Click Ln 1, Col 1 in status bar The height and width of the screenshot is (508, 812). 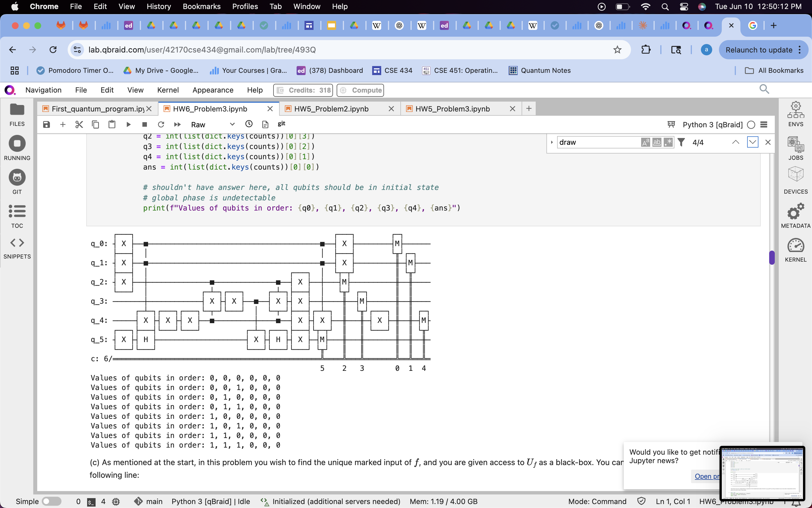pos(673,501)
